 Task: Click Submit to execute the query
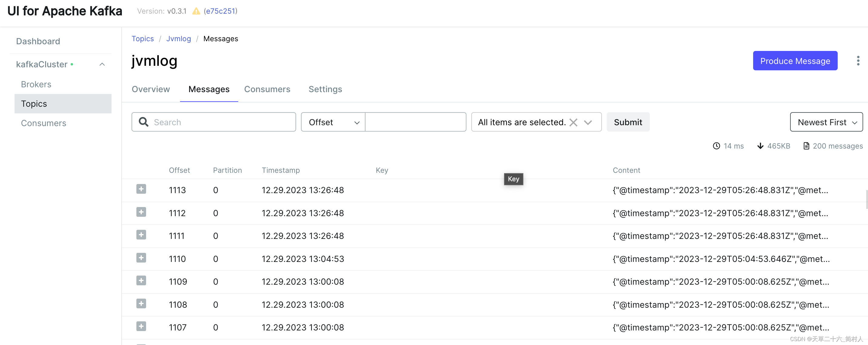pyautogui.click(x=628, y=122)
